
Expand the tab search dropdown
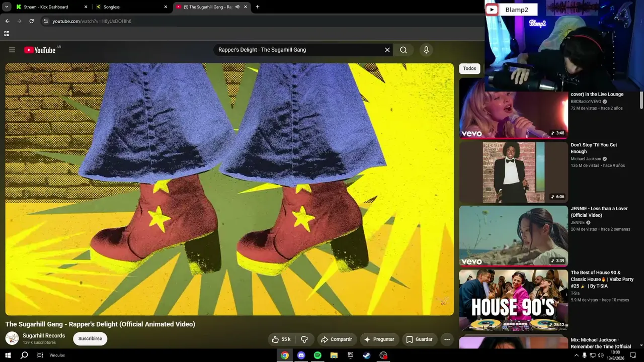click(7, 7)
